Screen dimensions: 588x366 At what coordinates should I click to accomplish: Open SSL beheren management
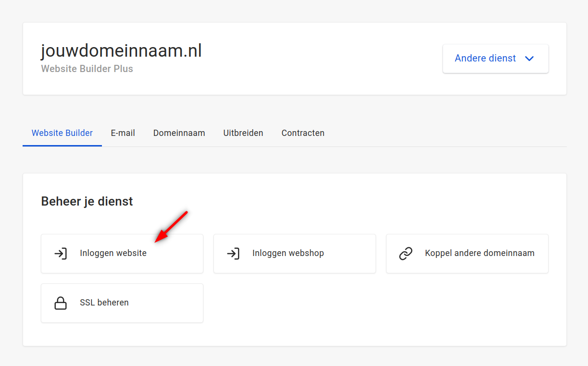click(x=122, y=303)
